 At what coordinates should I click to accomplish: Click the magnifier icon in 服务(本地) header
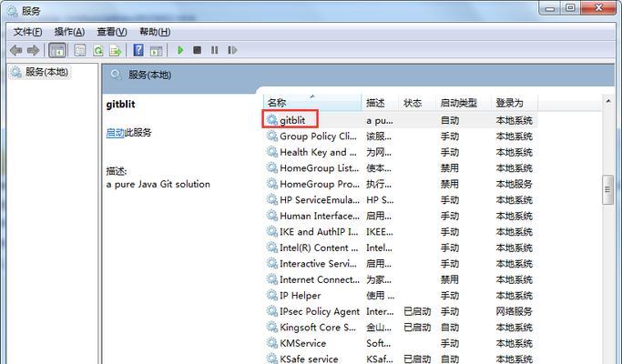[x=116, y=75]
